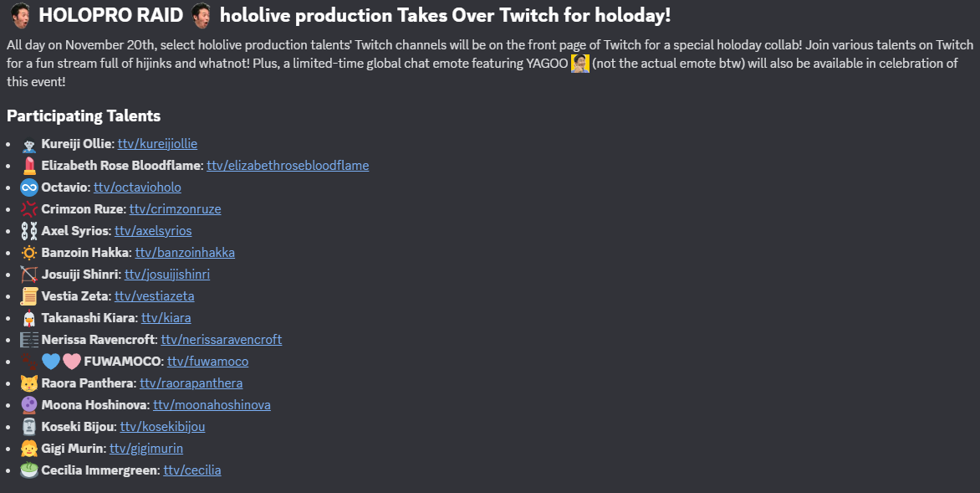Click the cat emoji next to Raora Panthera
The height and width of the screenshot is (493, 980).
tap(29, 383)
